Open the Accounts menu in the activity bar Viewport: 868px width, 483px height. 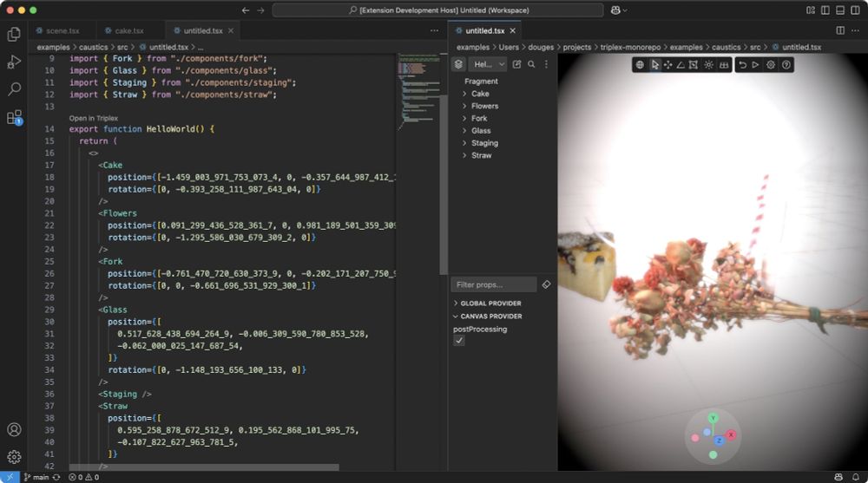[x=14, y=429]
